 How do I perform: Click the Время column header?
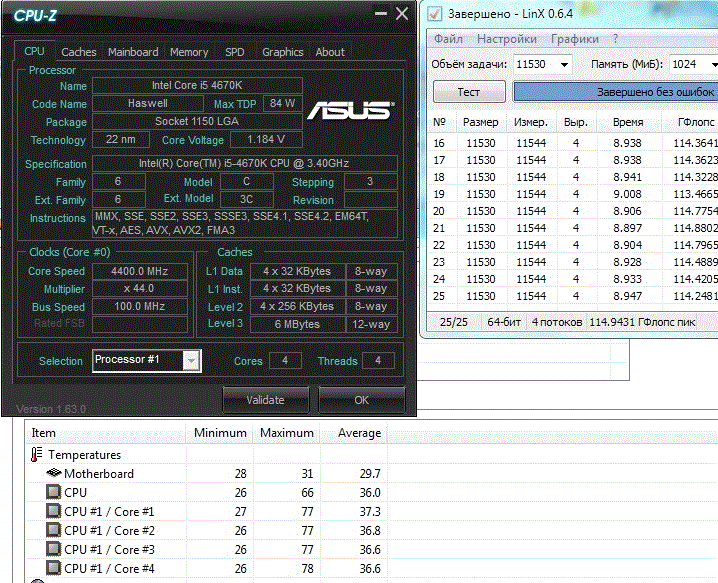coord(628,122)
